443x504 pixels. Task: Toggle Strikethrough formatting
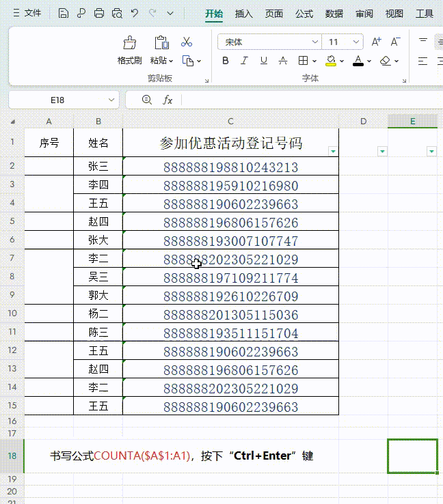[x=283, y=60]
